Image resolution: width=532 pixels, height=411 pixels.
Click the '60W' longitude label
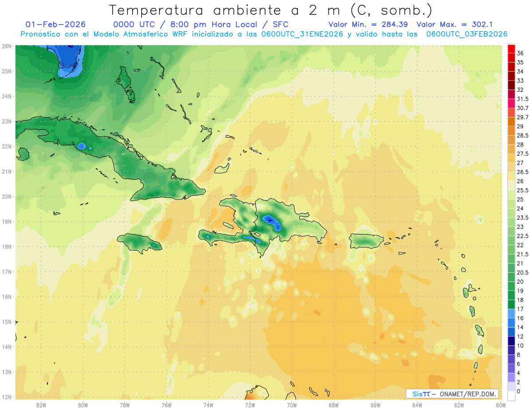tap(501, 405)
